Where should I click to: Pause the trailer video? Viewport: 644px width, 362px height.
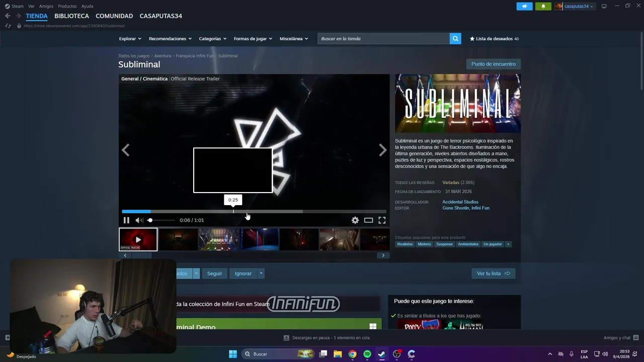pyautogui.click(x=126, y=220)
